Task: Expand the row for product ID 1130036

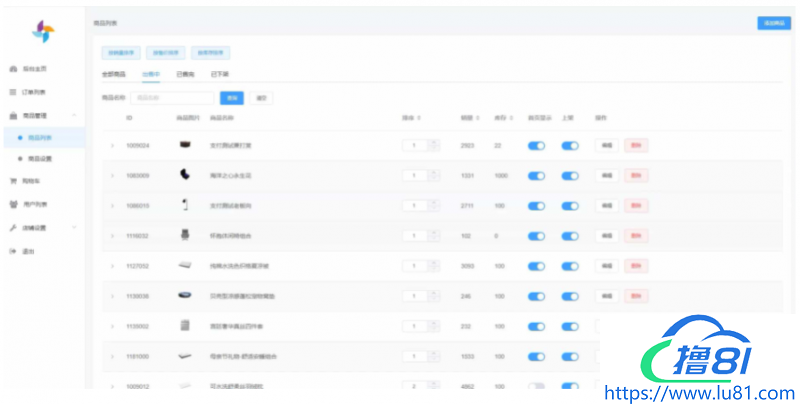Action: (x=112, y=296)
